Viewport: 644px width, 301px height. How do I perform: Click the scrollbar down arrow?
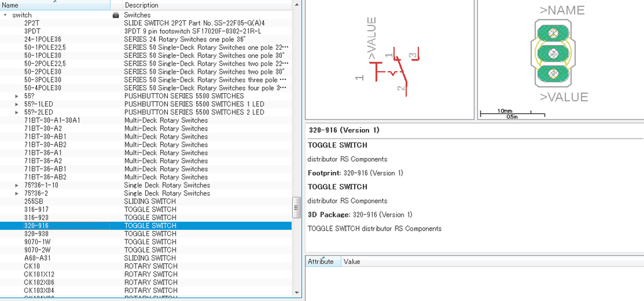pyautogui.click(x=297, y=292)
